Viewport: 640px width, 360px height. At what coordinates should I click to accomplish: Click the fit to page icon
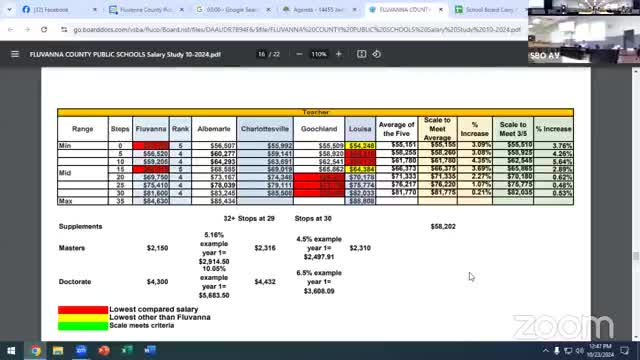click(361, 54)
